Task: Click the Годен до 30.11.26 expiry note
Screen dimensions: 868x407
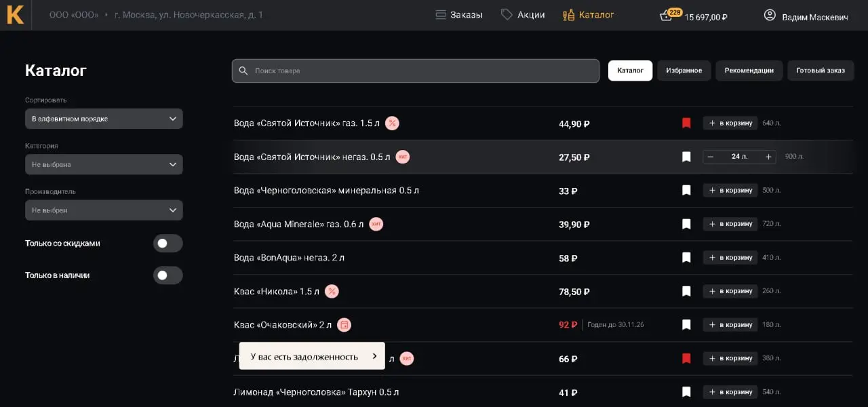Action: 616,325
